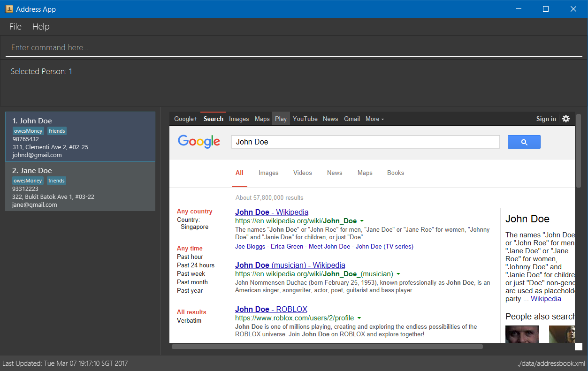Open Erica Green sublink
Viewport: 588px width, 371px height.
pyautogui.click(x=287, y=247)
